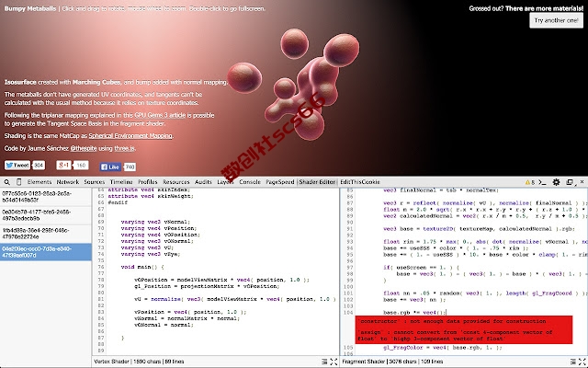
Task: Select shader program starting with 0e304b78
Action: (45, 215)
